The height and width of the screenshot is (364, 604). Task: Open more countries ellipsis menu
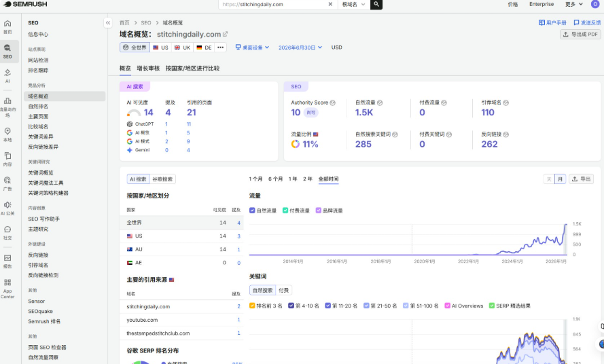(220, 48)
